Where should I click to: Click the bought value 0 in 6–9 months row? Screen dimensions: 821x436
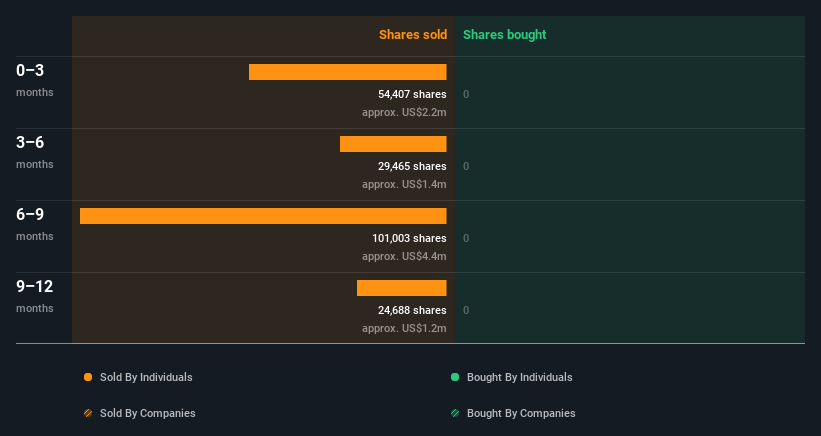[466, 238]
